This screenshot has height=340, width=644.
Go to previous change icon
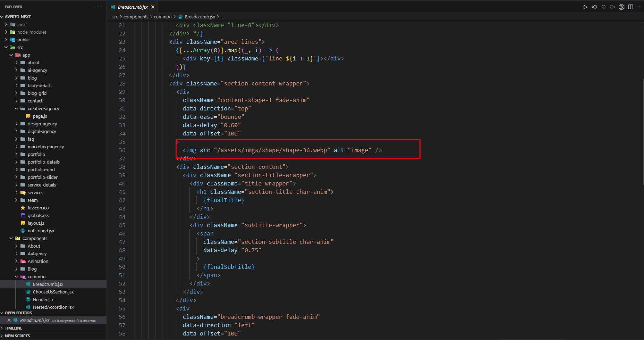coord(594,7)
